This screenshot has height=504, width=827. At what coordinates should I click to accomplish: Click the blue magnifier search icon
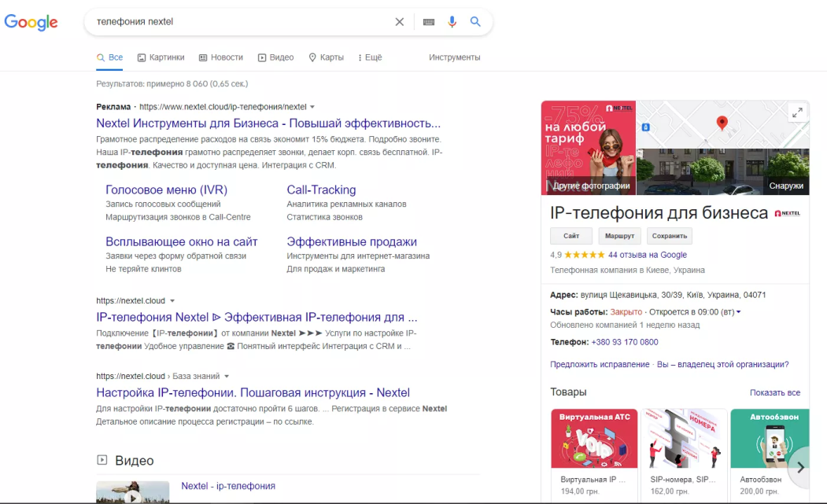pos(475,22)
